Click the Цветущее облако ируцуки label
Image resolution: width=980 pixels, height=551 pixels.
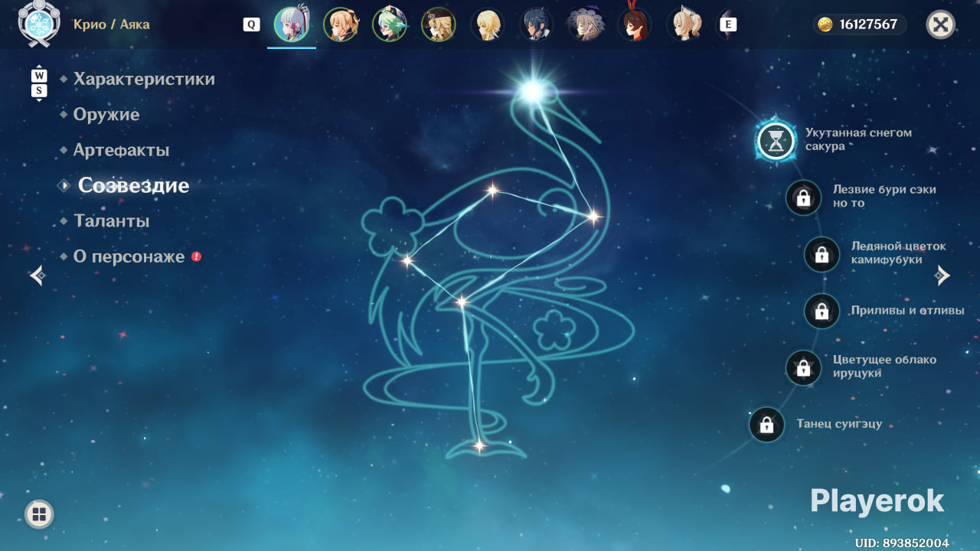tap(884, 366)
